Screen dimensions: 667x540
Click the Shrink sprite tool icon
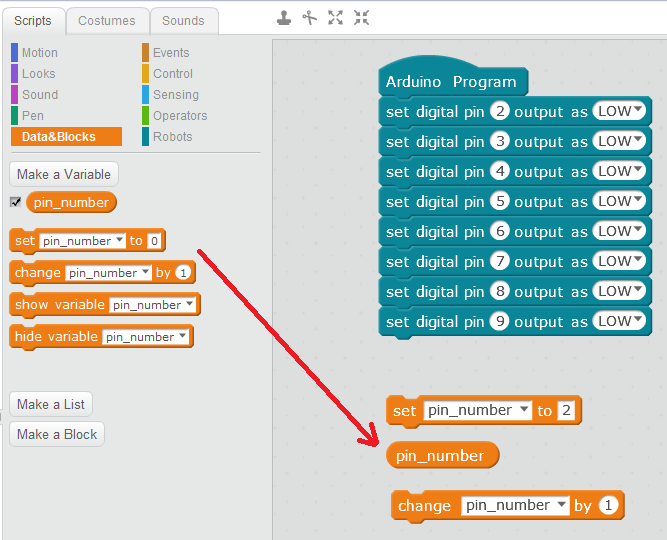(x=361, y=17)
